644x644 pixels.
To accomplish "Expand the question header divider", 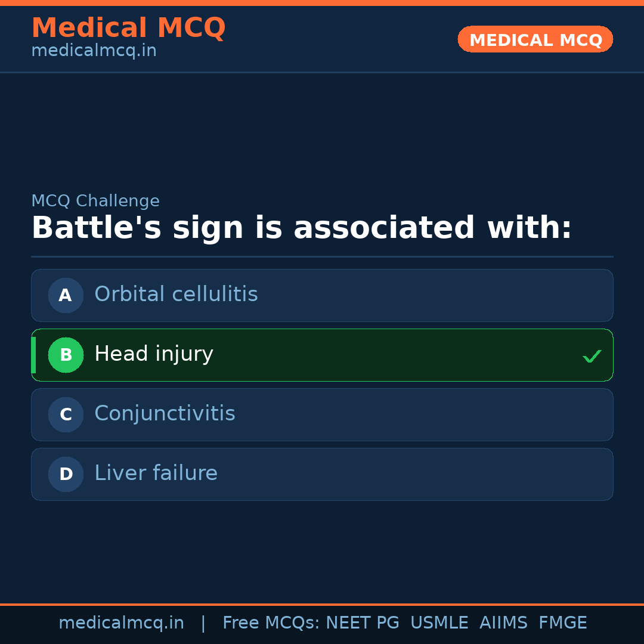I will point(322,256).
